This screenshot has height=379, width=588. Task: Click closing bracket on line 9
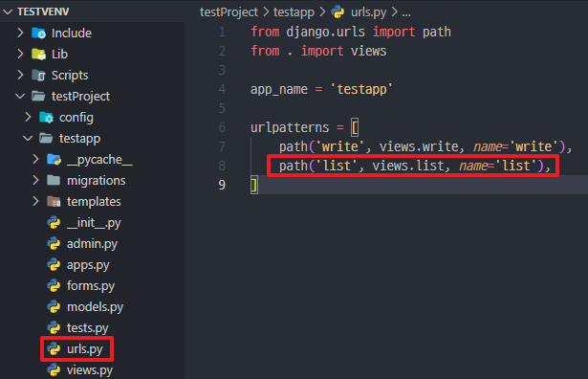point(254,185)
